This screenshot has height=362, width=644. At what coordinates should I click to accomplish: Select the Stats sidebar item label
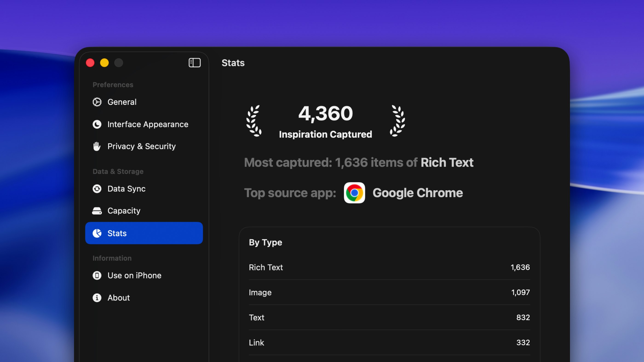pyautogui.click(x=117, y=233)
